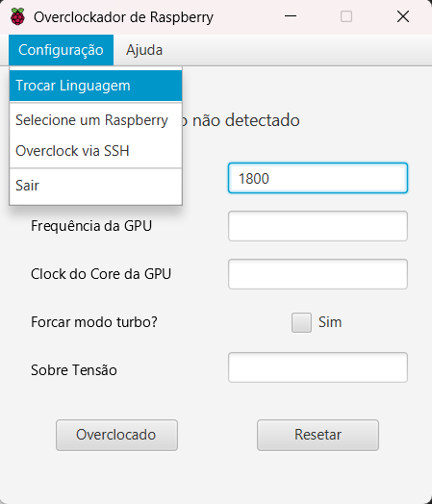The width and height of the screenshot is (432, 504).
Task: Select Sair to exit the app
Action: pyautogui.click(x=96, y=186)
